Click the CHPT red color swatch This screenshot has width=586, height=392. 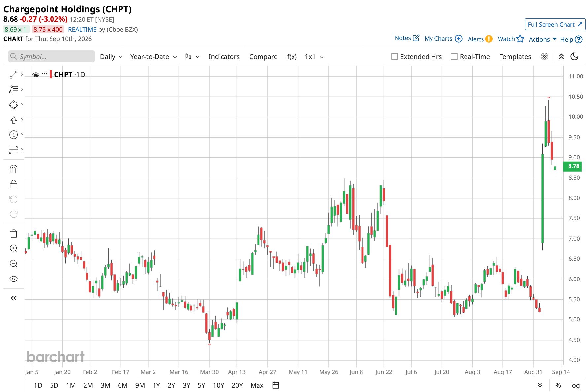tap(51, 74)
